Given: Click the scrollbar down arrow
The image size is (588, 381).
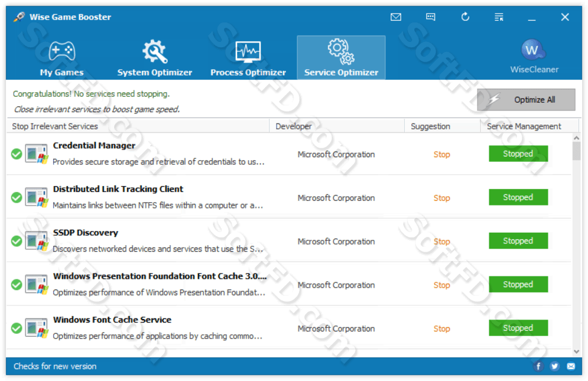Looking at the screenshot, I should coord(576,351).
